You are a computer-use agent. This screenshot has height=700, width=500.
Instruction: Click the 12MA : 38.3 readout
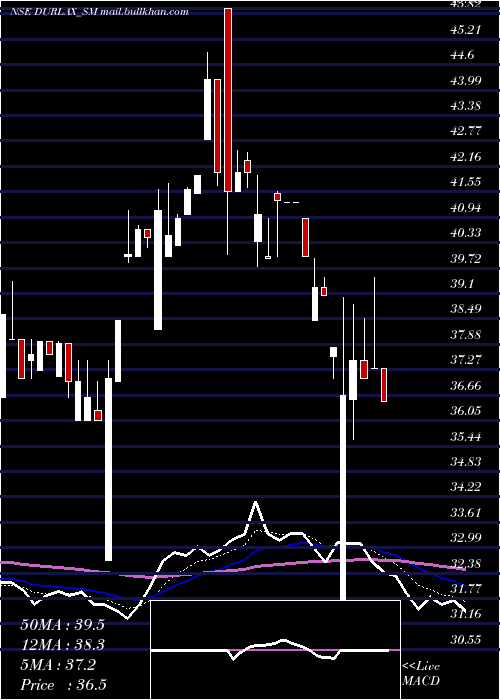pos(62,645)
